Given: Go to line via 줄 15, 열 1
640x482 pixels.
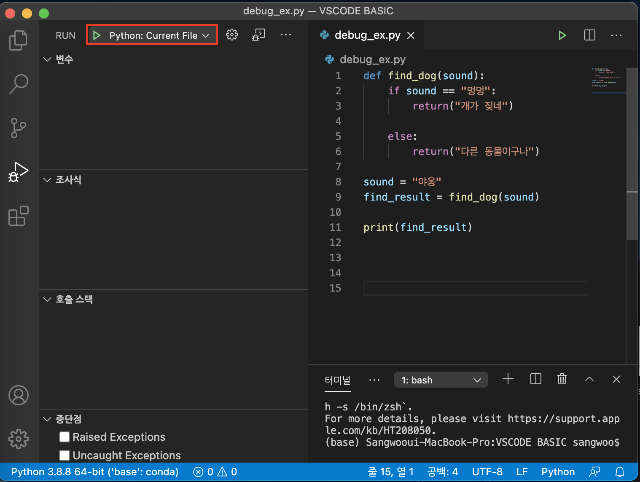Looking at the screenshot, I should pyautogui.click(x=390, y=472).
